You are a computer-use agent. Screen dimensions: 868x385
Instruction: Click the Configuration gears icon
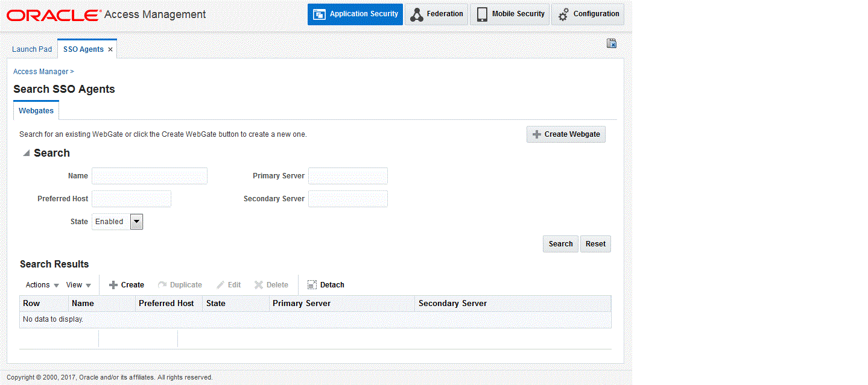(x=563, y=14)
